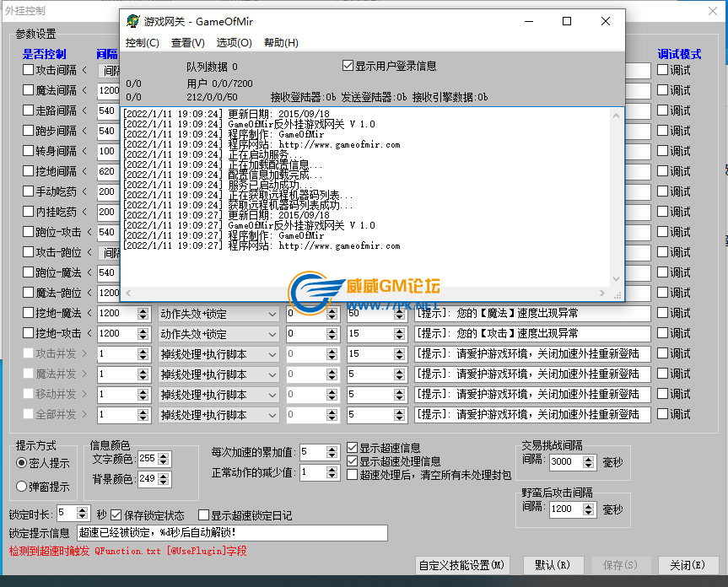The height and width of the screenshot is (587, 728).
Task: Select the 密人提示 radio button
Action: click(22, 463)
